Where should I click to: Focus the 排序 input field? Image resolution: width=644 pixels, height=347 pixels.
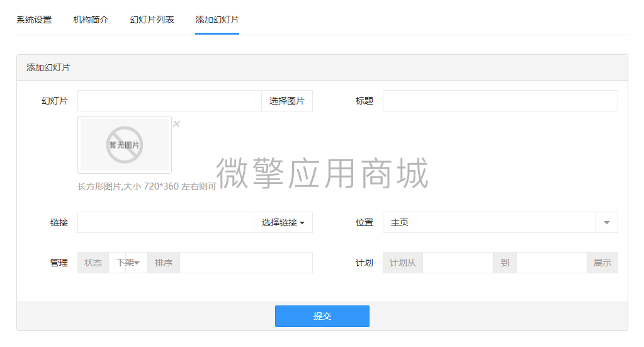click(x=246, y=263)
